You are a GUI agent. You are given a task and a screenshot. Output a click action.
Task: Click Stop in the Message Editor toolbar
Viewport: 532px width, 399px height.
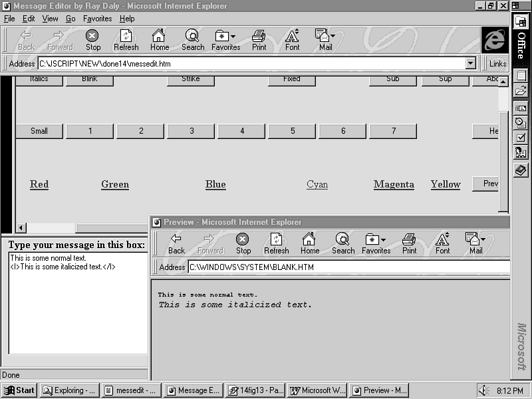(92, 40)
